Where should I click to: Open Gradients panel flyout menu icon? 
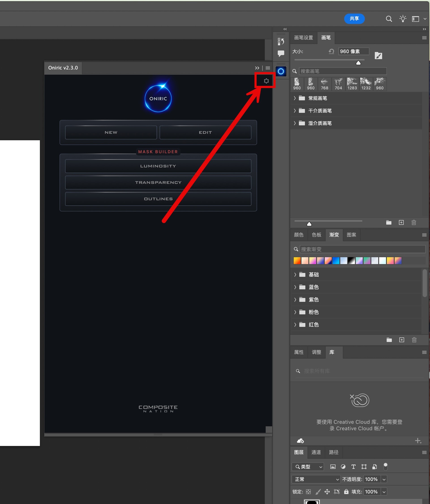click(424, 235)
